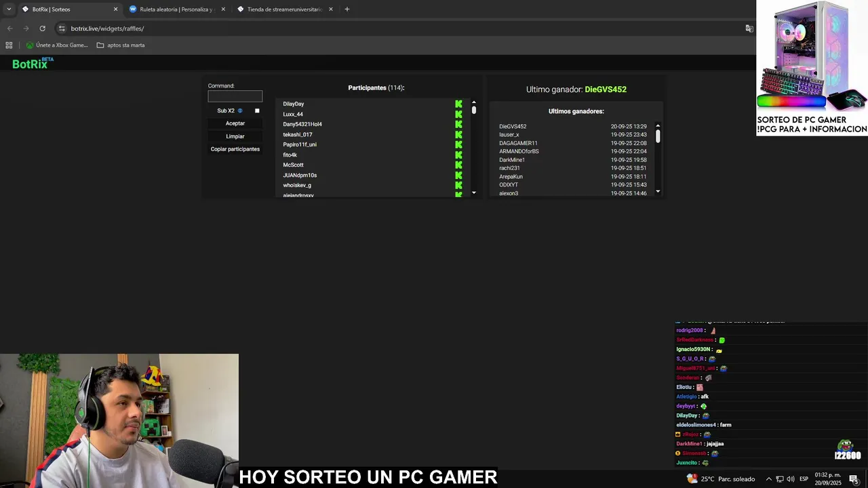Image resolution: width=868 pixels, height=488 pixels.
Task: Select participant Dany54321Hol4 in list
Action: click(302, 125)
